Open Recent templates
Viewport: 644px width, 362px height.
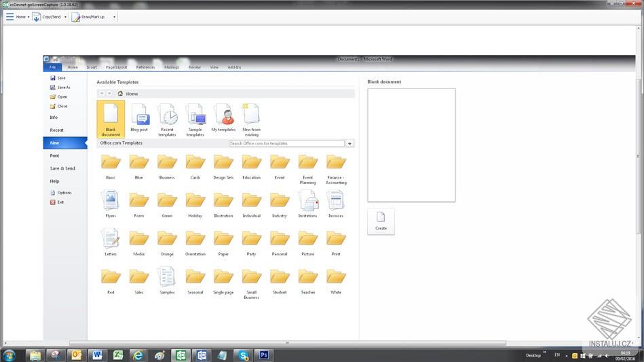click(167, 120)
